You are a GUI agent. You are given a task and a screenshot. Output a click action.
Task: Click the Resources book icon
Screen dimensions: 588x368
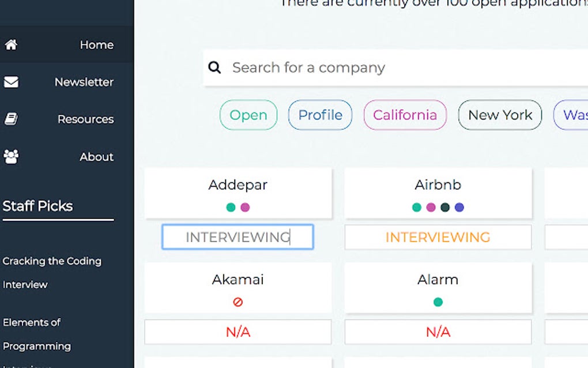click(x=11, y=119)
